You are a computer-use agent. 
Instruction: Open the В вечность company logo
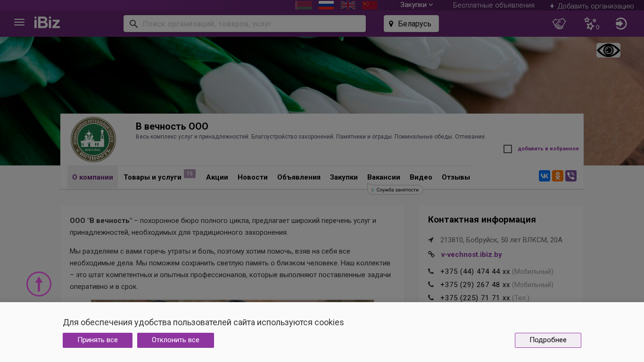coord(93,140)
